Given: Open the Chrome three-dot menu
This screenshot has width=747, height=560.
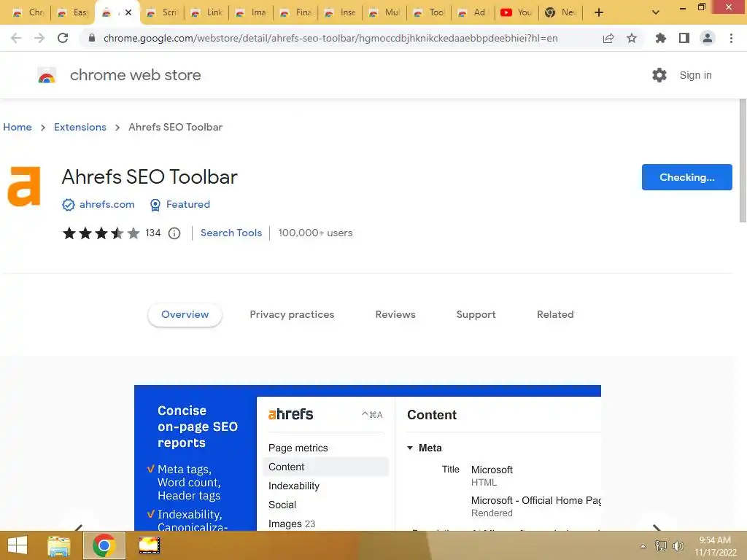Looking at the screenshot, I should click(731, 38).
